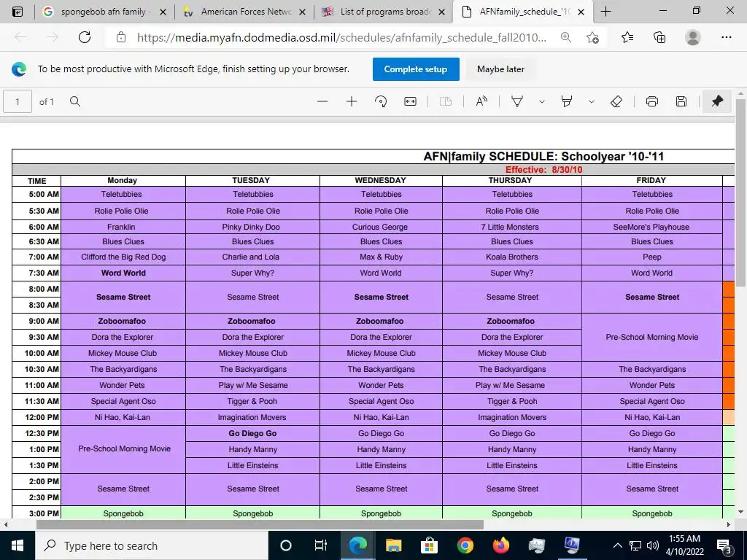Reload the page with the refresh icon
This screenshot has height=560, width=747.
click(x=85, y=37)
